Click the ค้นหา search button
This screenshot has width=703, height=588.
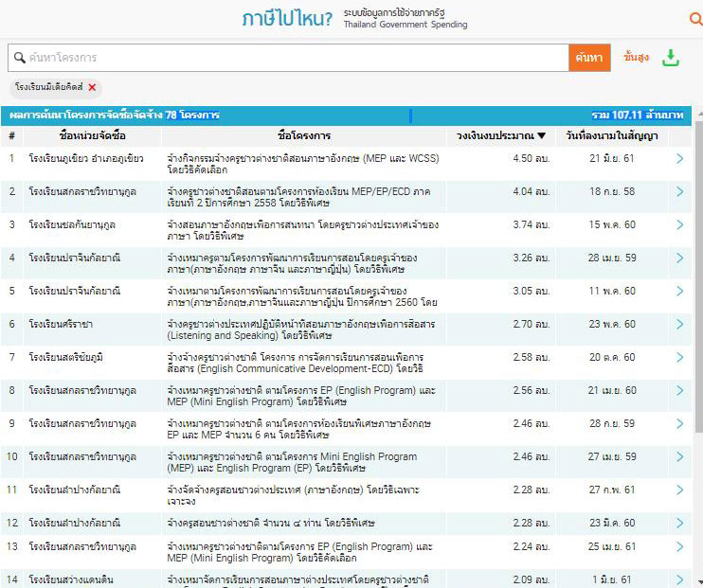(587, 58)
